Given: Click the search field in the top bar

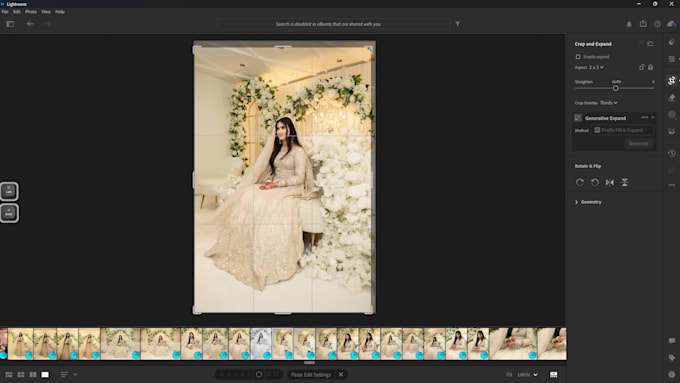Looking at the screenshot, I should [333, 24].
